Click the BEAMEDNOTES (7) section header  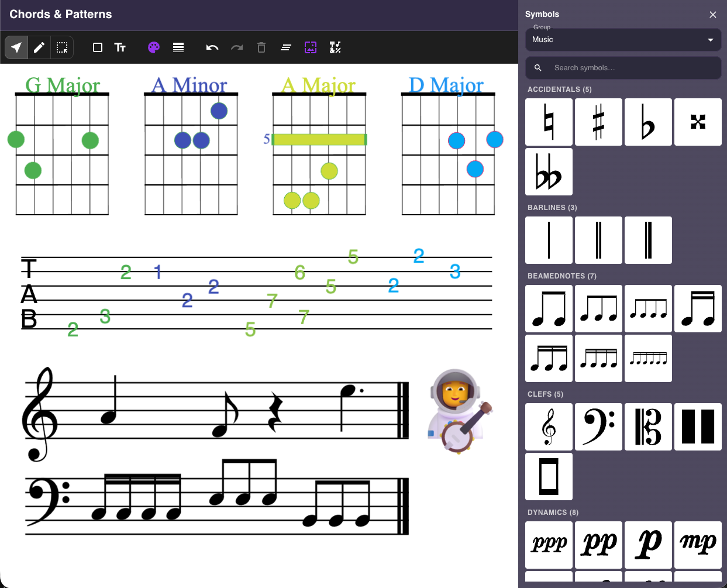562,276
